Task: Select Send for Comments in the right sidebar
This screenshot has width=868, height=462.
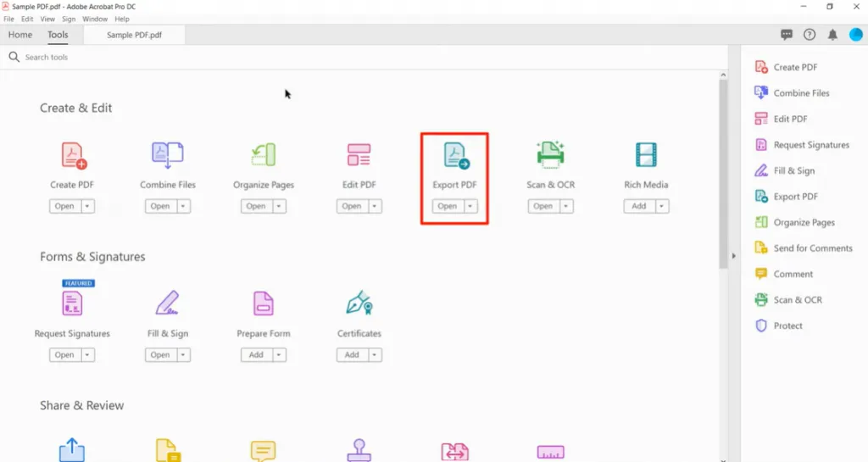Action: [804, 248]
